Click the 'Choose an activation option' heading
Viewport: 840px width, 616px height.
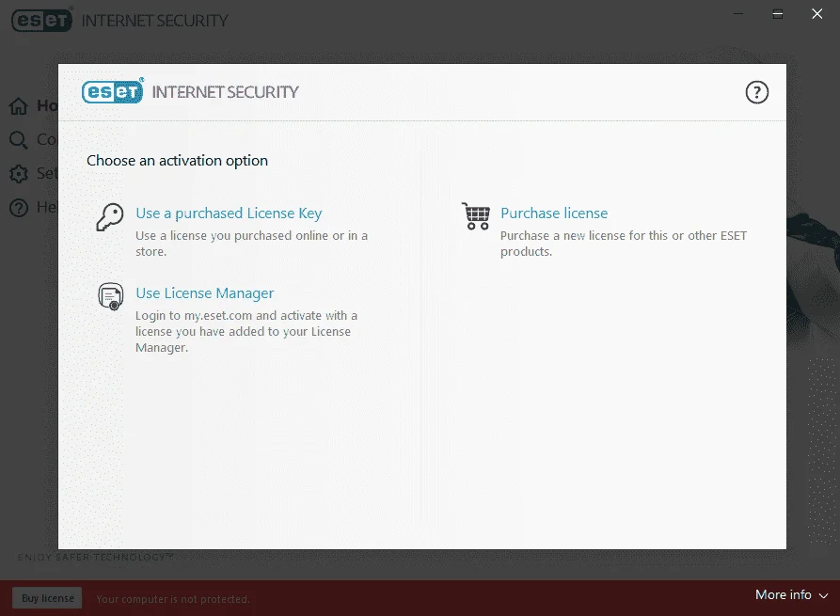click(x=178, y=160)
